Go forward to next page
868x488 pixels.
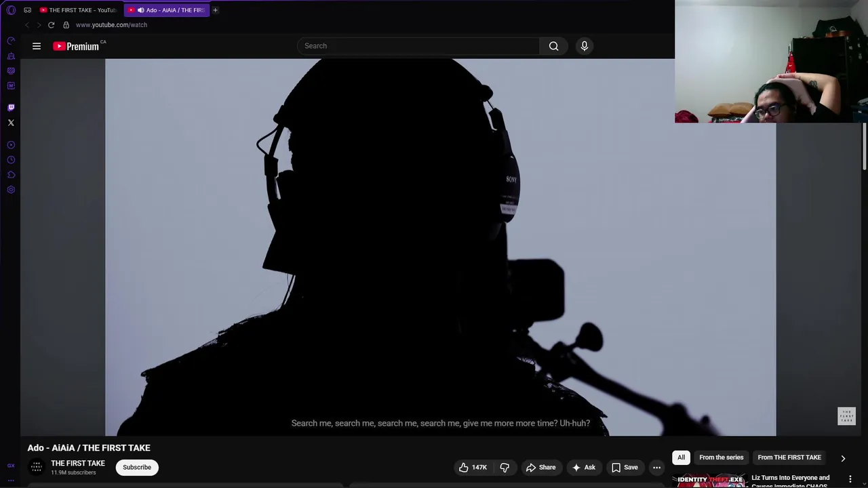[x=39, y=25]
